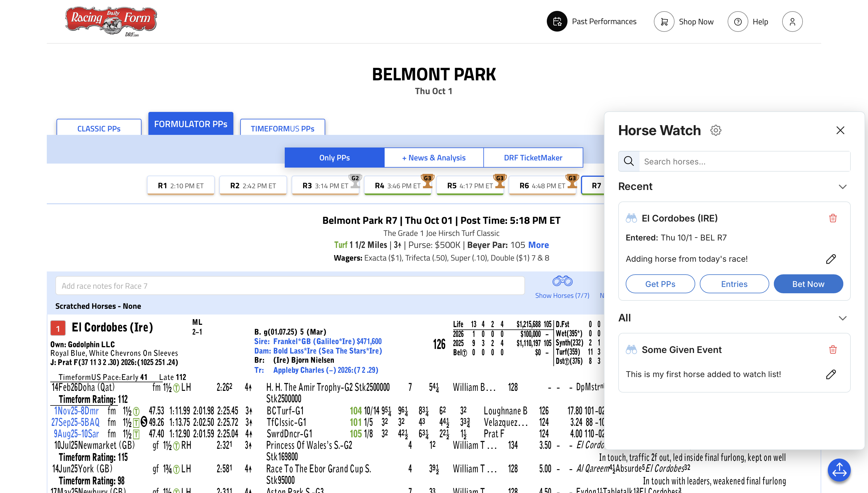
Task: Collapse the Recent section chevron
Action: coord(843,187)
